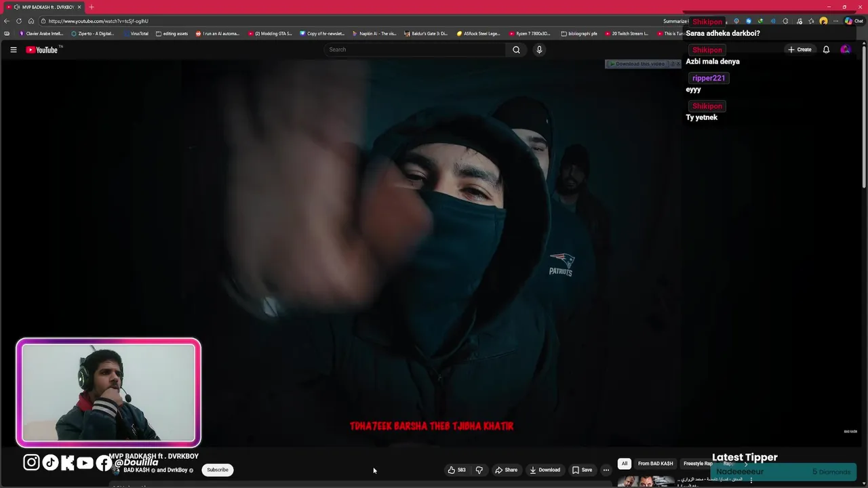
Task: Click the browser address bar URL
Action: 98,21
